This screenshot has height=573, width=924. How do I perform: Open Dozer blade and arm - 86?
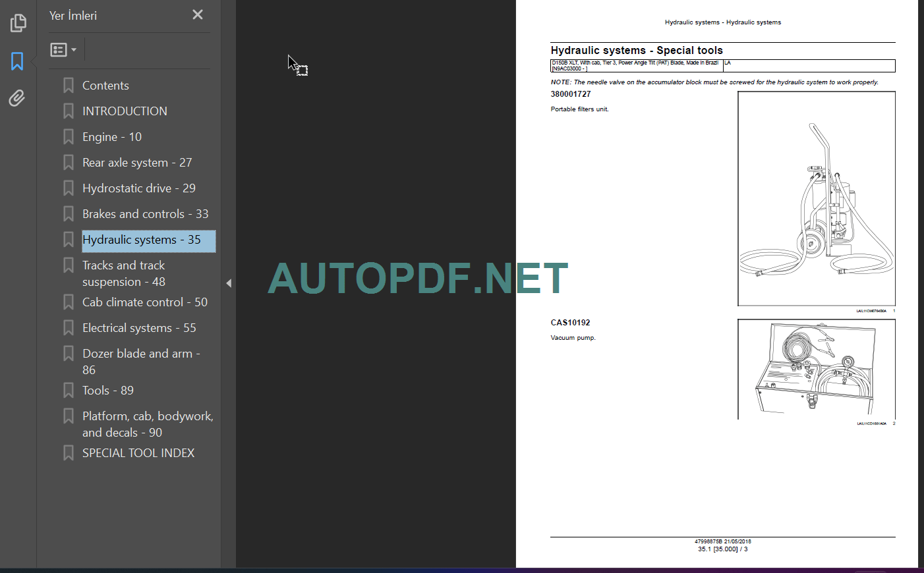pyautogui.click(x=140, y=361)
